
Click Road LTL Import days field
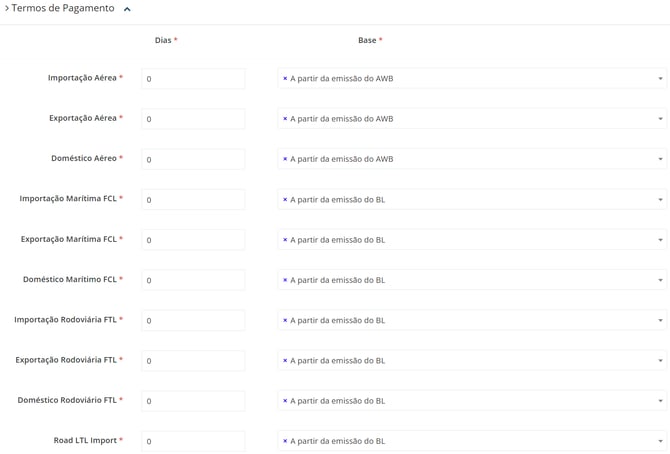(193, 441)
